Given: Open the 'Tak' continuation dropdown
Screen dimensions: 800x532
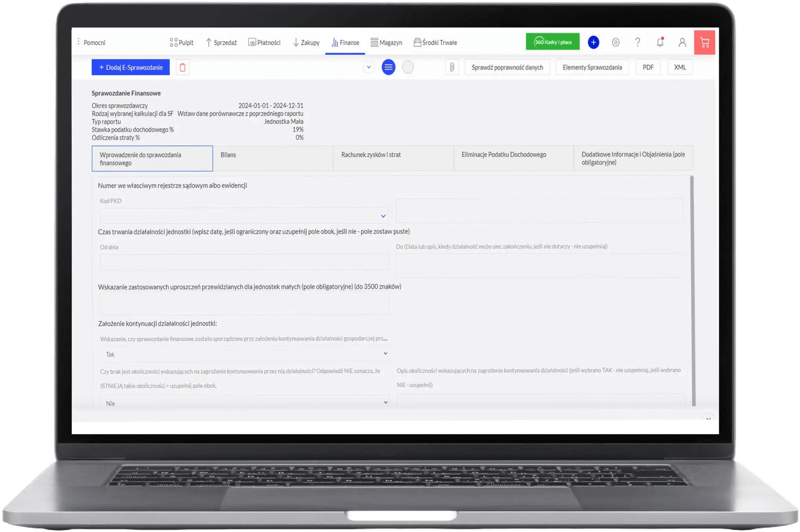Looking at the screenshot, I should point(244,354).
